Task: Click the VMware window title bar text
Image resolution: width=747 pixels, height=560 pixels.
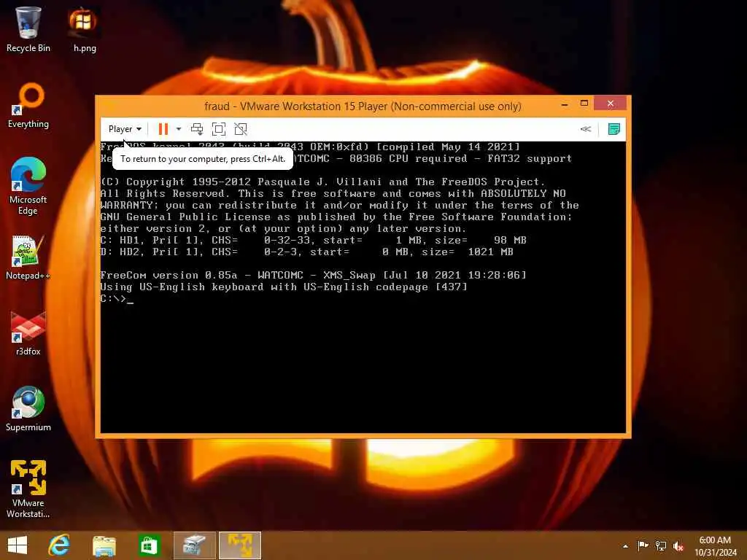Action: point(363,106)
